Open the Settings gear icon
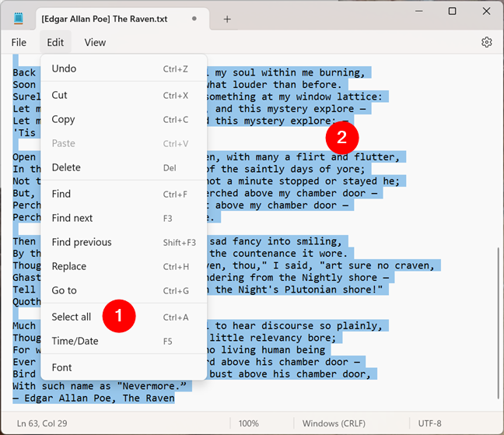Image resolution: width=504 pixels, height=435 pixels. pyautogui.click(x=486, y=42)
